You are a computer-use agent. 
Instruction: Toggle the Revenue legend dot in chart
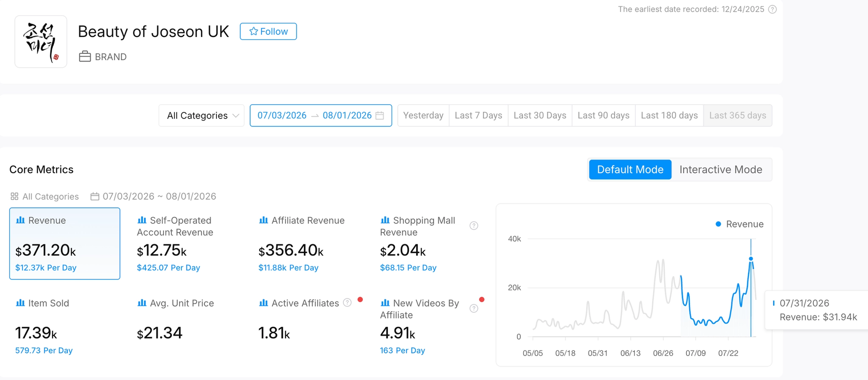coord(718,224)
